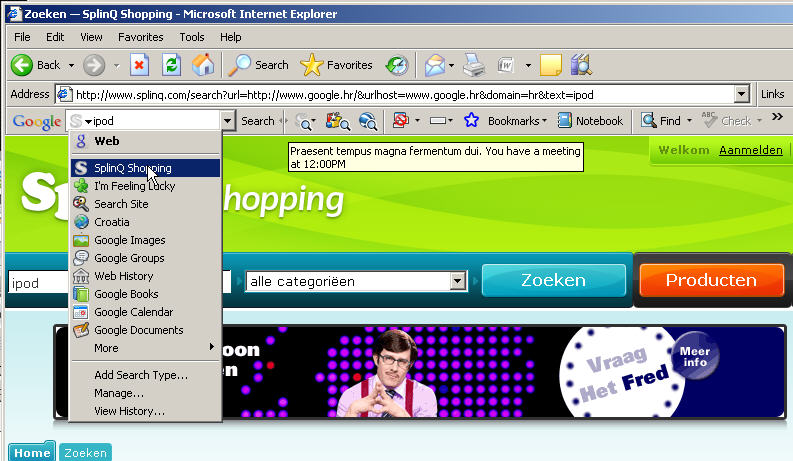
Task: Expand the Edit button dropdown arrow
Action: pos(528,66)
